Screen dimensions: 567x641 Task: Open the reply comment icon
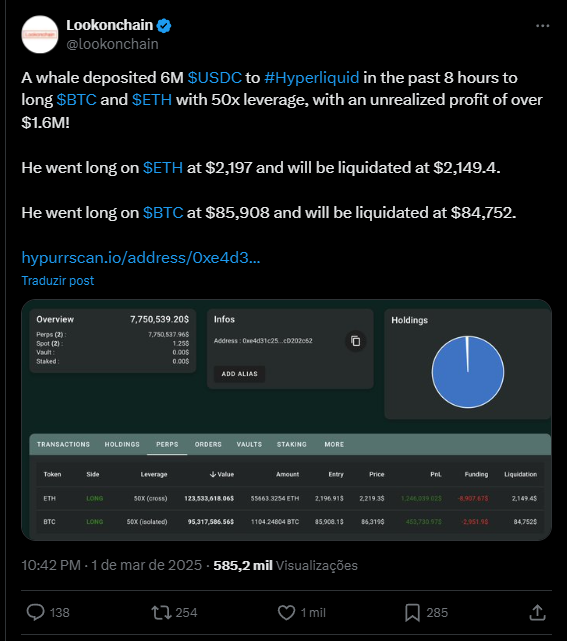tap(36, 612)
